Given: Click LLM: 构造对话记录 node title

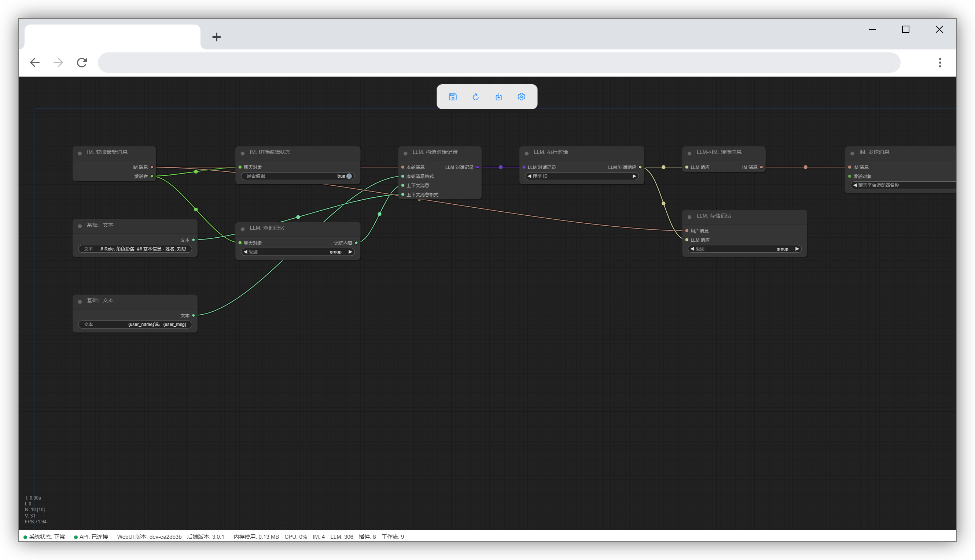Looking at the screenshot, I should 435,152.
